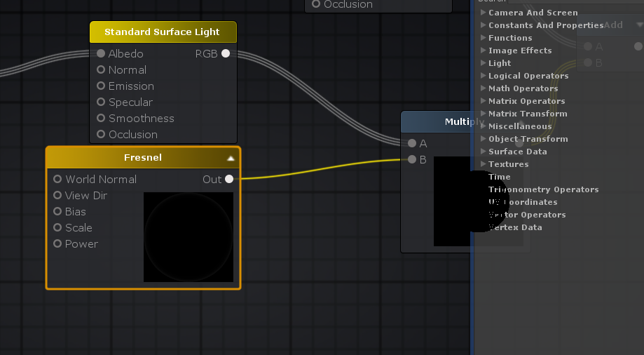Select the Time category
The height and width of the screenshot is (355, 644).
[500, 177]
